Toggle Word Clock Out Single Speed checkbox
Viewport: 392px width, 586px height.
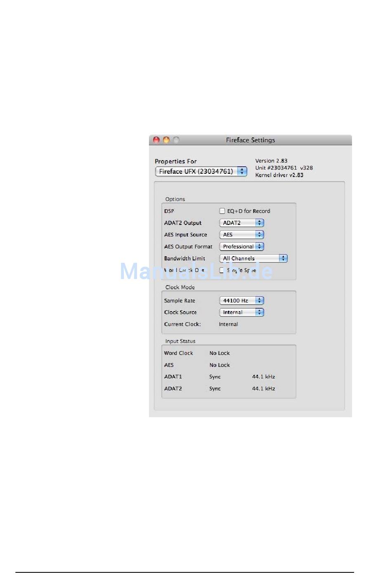click(222, 270)
